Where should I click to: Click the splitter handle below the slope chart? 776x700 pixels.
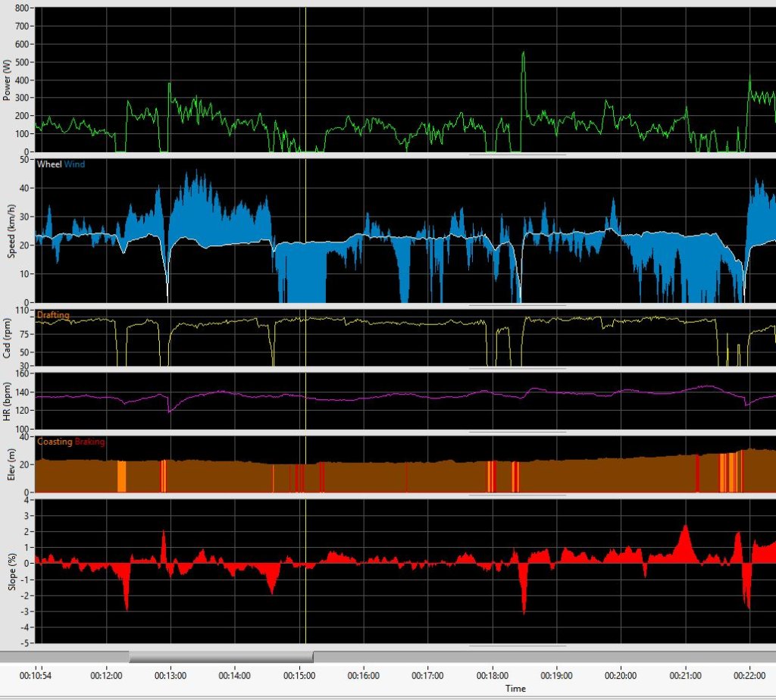pyautogui.click(x=517, y=646)
